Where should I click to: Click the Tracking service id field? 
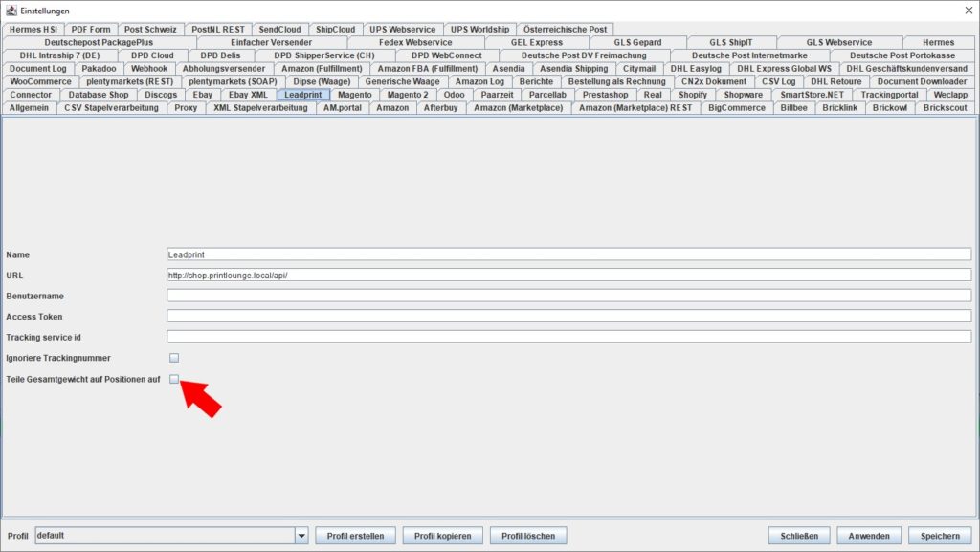click(568, 337)
